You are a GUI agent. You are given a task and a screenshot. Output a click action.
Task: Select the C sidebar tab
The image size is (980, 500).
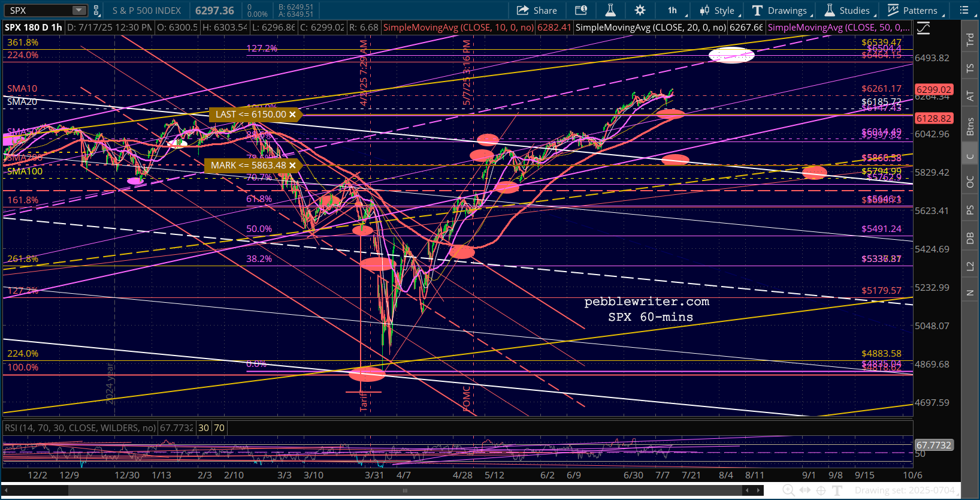click(970, 156)
